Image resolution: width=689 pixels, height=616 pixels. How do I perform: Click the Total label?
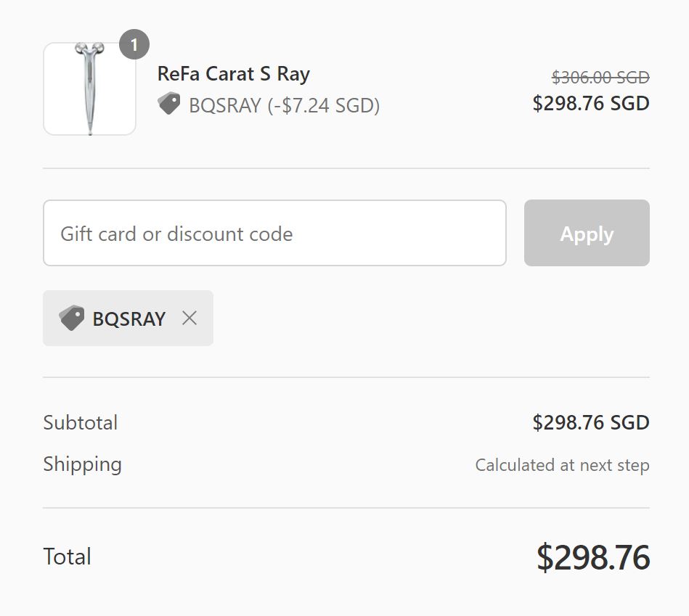pos(67,557)
